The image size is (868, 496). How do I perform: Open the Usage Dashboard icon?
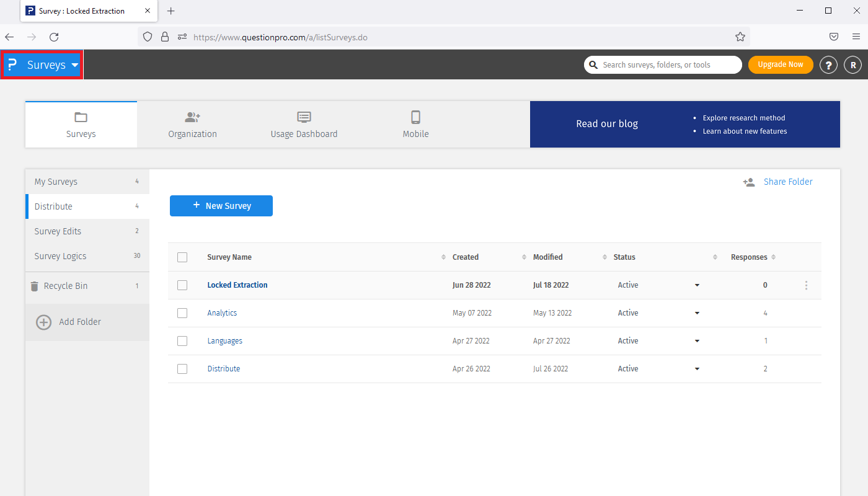(304, 117)
